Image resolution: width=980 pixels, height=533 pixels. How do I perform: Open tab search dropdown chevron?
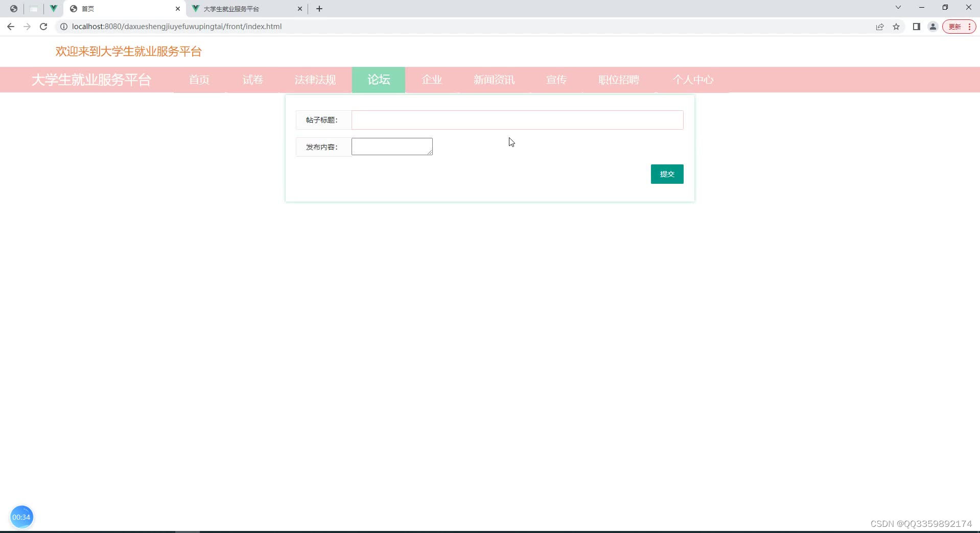click(898, 8)
